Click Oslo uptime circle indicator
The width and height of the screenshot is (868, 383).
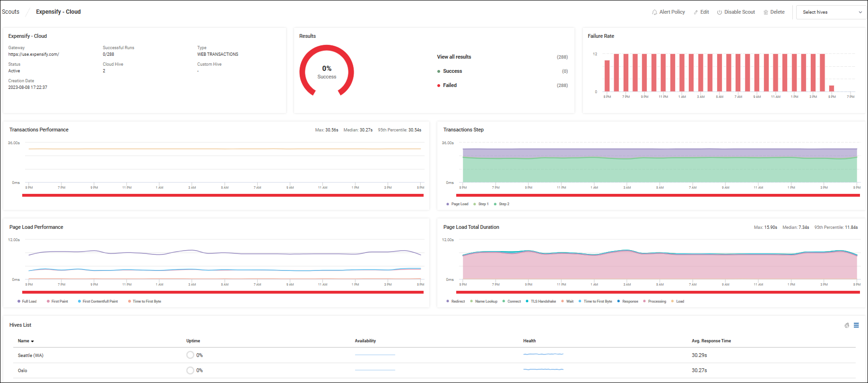point(190,370)
